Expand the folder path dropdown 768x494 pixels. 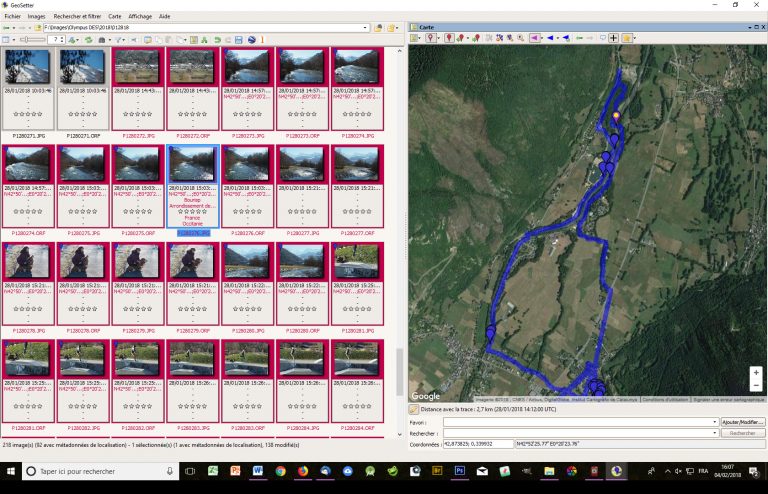(365, 28)
